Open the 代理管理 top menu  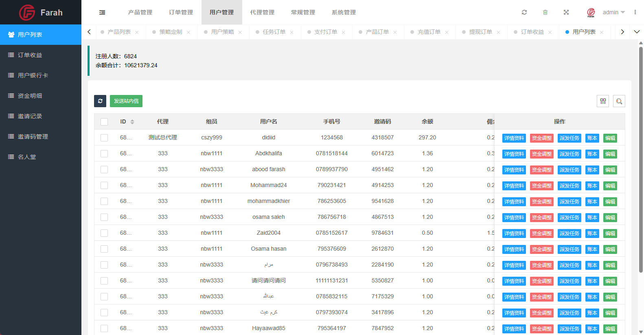pyautogui.click(x=262, y=12)
